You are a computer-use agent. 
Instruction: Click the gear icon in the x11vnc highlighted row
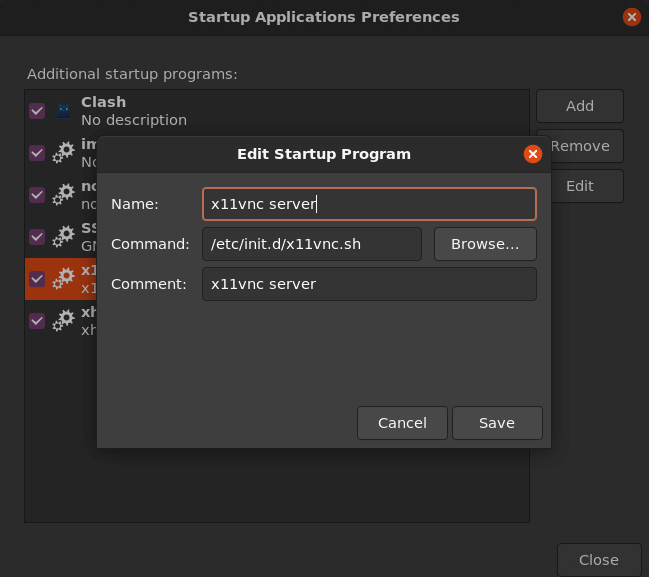tap(63, 278)
